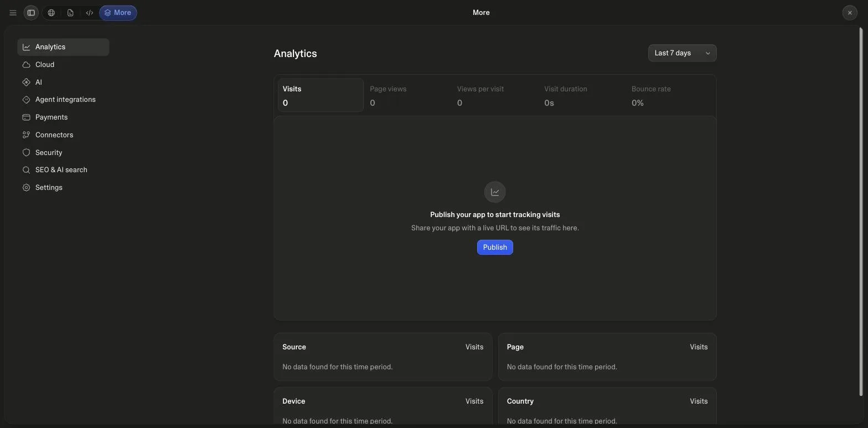Click the Payments card icon
Image resolution: width=868 pixels, height=428 pixels.
point(26,117)
